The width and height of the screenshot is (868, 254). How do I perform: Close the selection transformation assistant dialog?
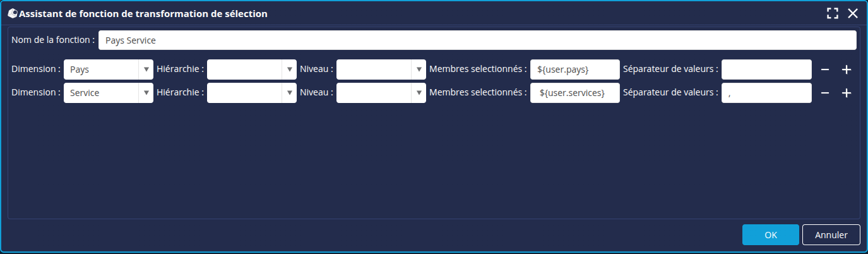[x=853, y=13]
